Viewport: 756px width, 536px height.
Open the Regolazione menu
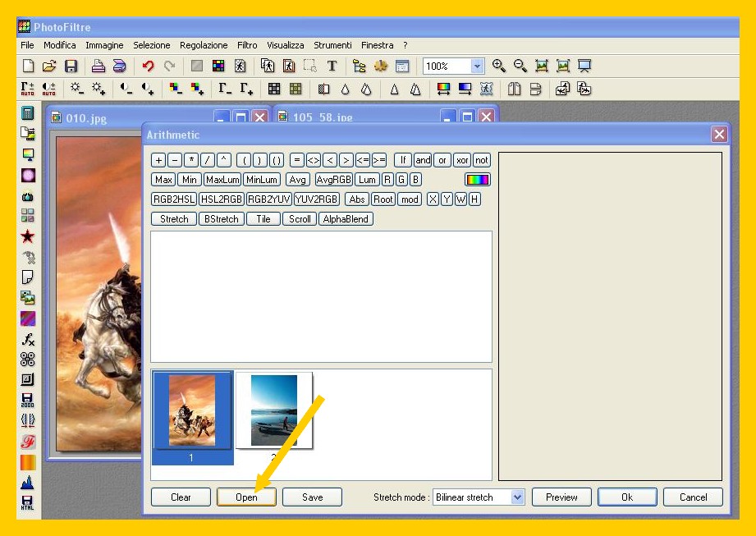pyautogui.click(x=204, y=45)
